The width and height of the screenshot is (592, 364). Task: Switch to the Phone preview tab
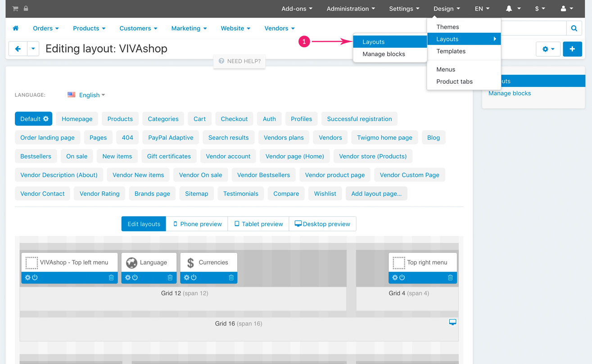[197, 224]
